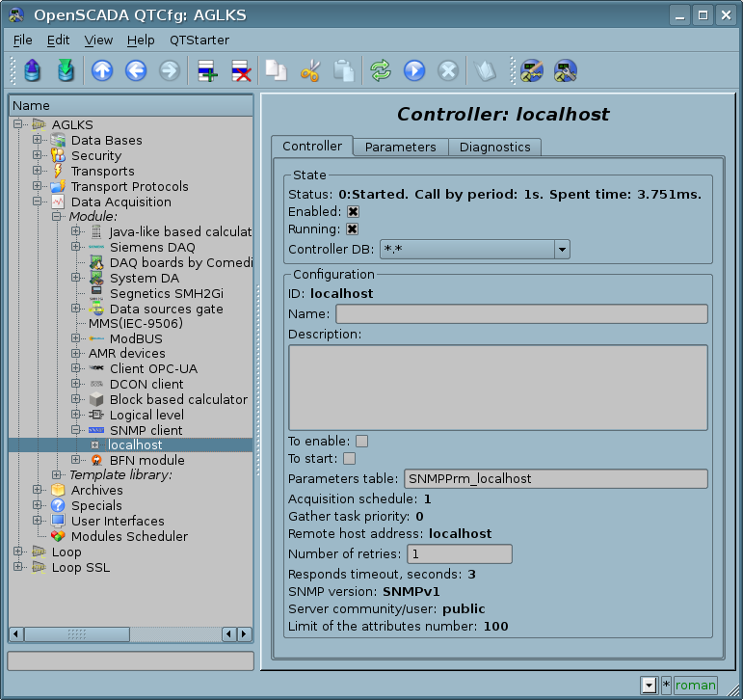Click the Data Bases icon in tree
Image resolution: width=743 pixels, height=700 pixels.
click(58, 140)
